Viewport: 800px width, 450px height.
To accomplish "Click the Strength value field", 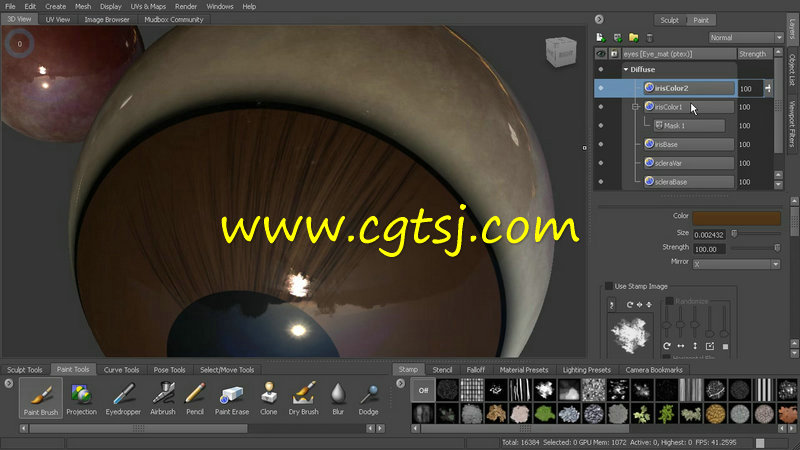I will (x=709, y=249).
